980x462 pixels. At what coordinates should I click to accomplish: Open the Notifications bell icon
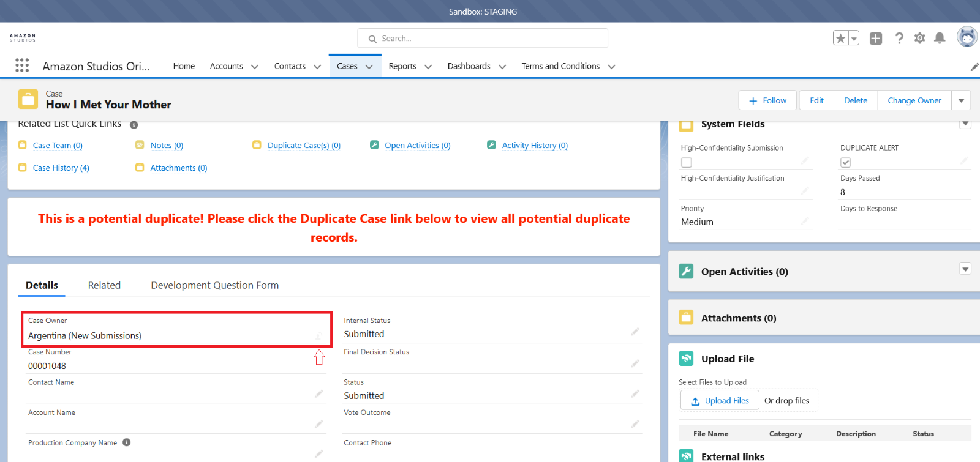(940, 39)
